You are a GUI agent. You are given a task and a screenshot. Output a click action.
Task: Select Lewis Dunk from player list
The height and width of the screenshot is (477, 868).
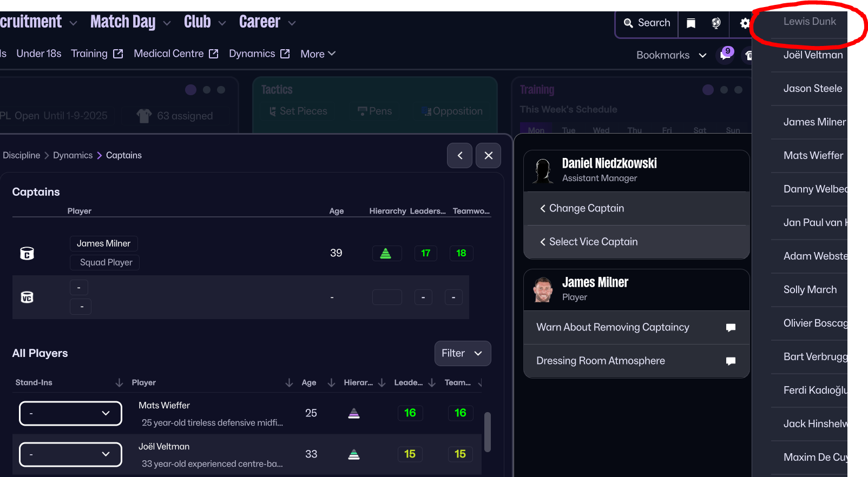coord(810,22)
